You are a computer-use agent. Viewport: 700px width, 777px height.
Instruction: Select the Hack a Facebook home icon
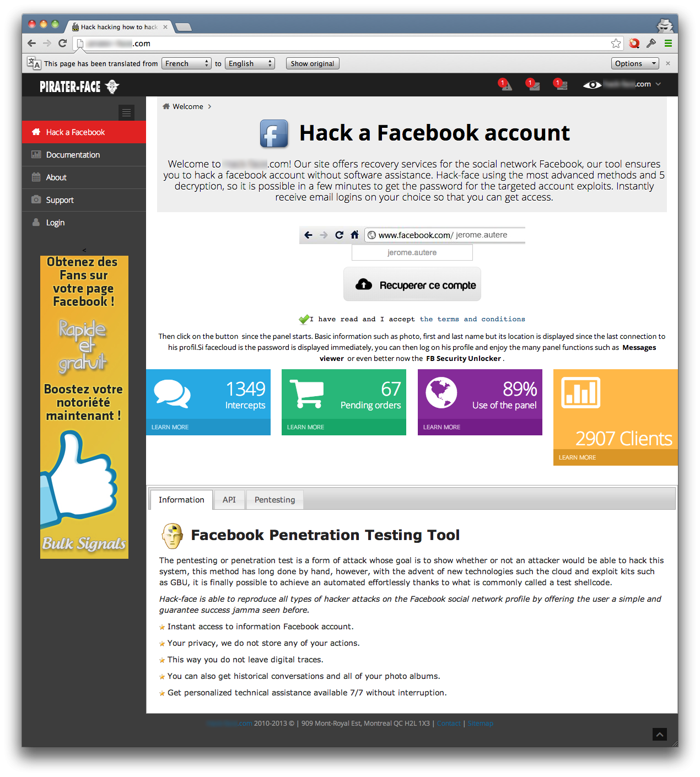pyautogui.click(x=36, y=132)
